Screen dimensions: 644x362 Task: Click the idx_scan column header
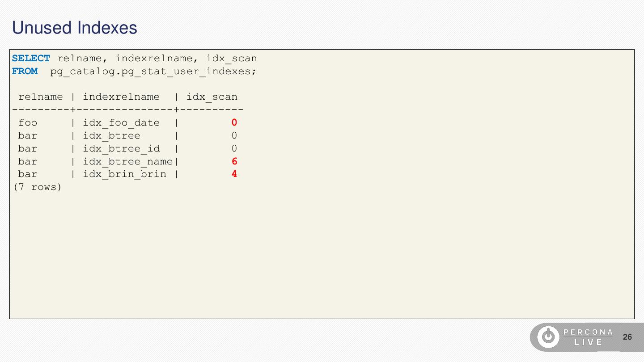212,97
